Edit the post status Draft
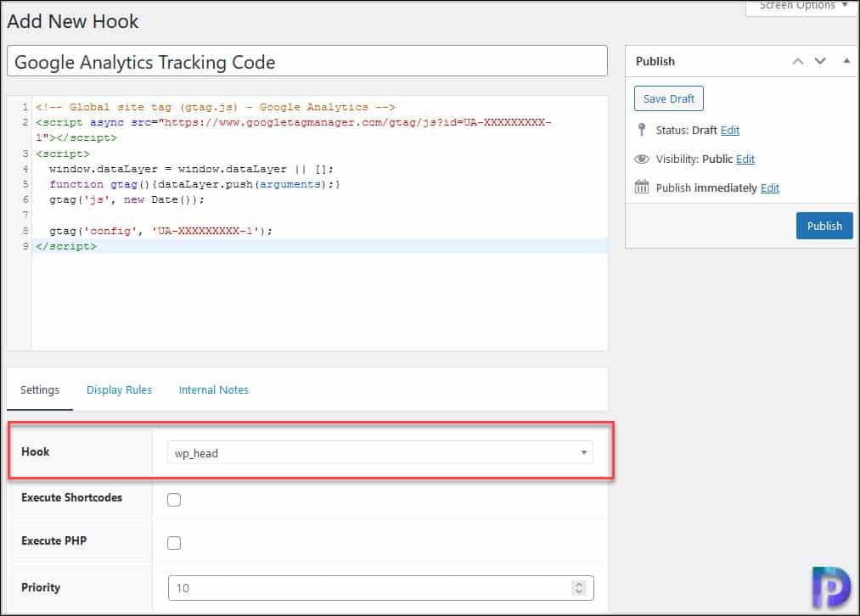Screen dimensions: 860x616 [729, 131]
